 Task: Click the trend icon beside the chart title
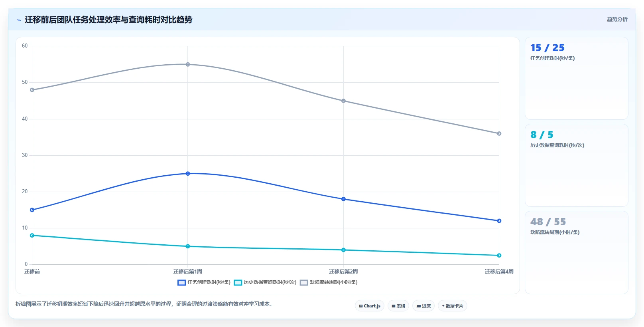point(19,20)
